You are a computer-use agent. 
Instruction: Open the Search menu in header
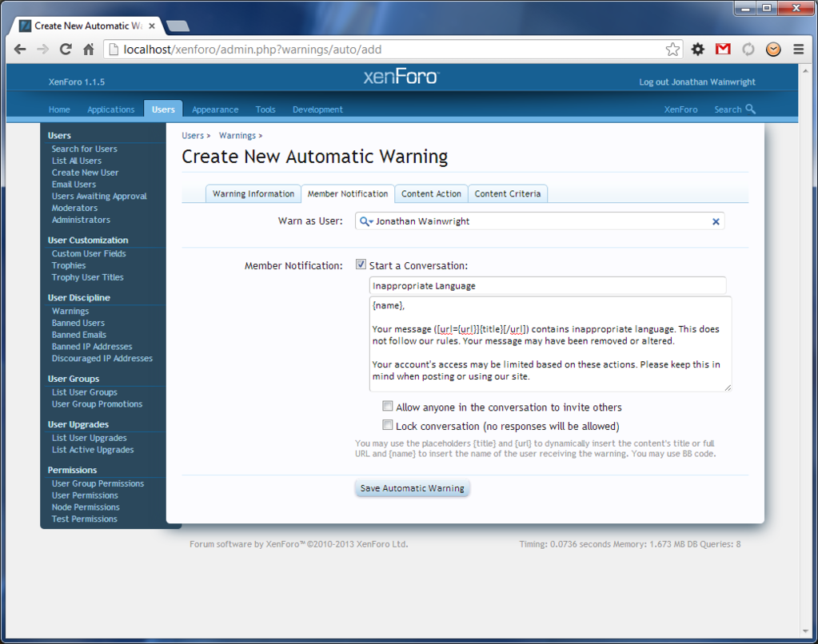[734, 109]
